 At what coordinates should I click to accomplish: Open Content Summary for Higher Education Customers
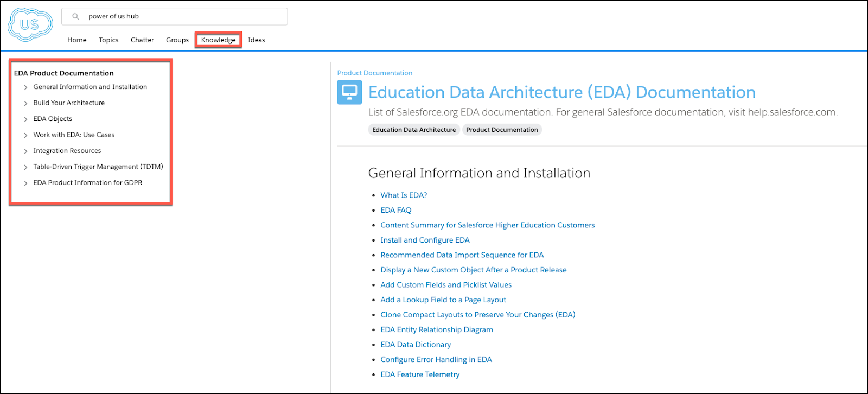(488, 225)
